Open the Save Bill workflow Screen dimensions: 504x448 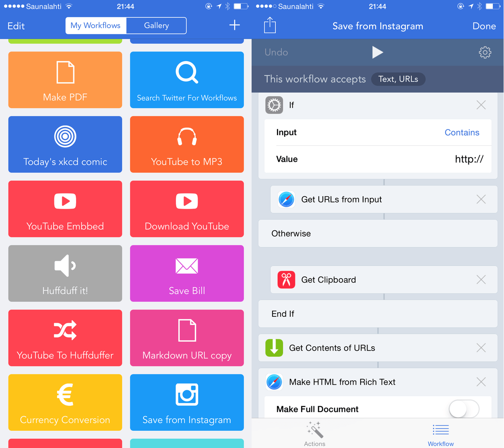tap(187, 273)
